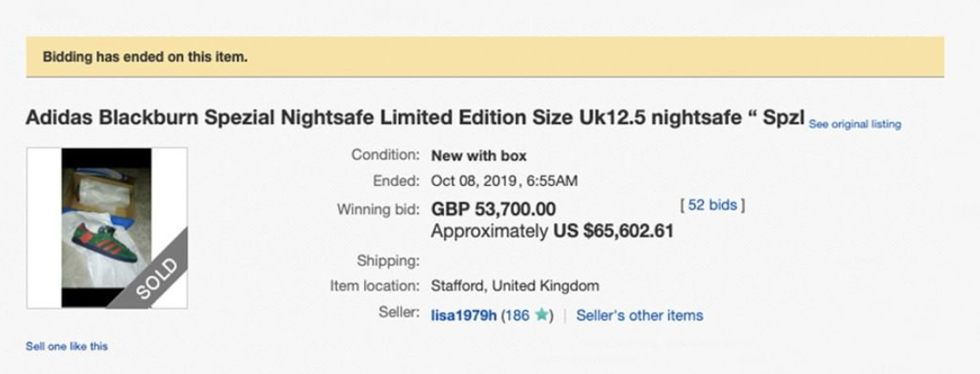This screenshot has width=980, height=374.
Task: Click the Stafford, United Kingdom location text
Action: coord(514,286)
